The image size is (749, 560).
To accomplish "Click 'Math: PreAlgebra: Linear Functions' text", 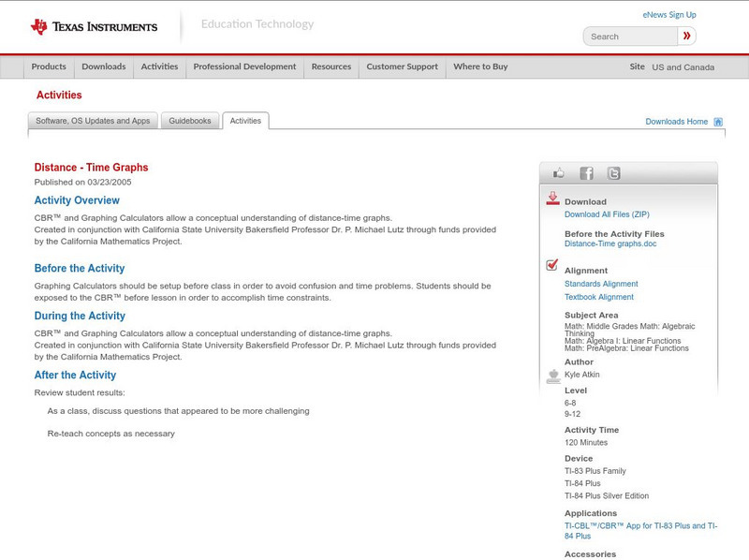I will click(x=626, y=348).
